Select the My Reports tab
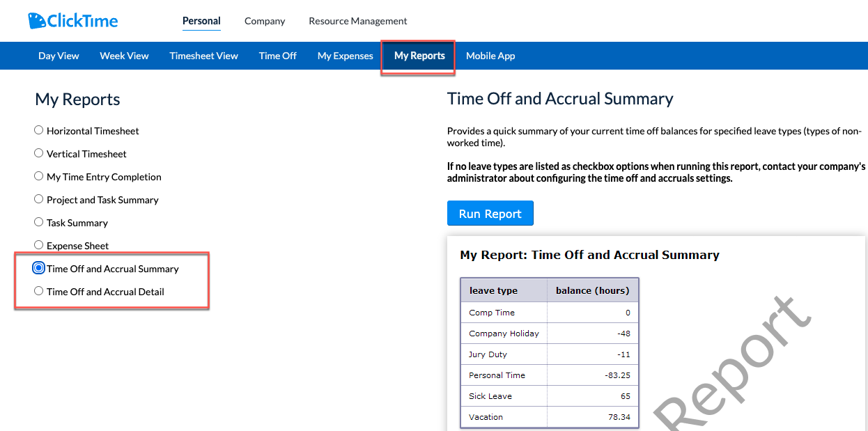The image size is (868, 431). (419, 56)
